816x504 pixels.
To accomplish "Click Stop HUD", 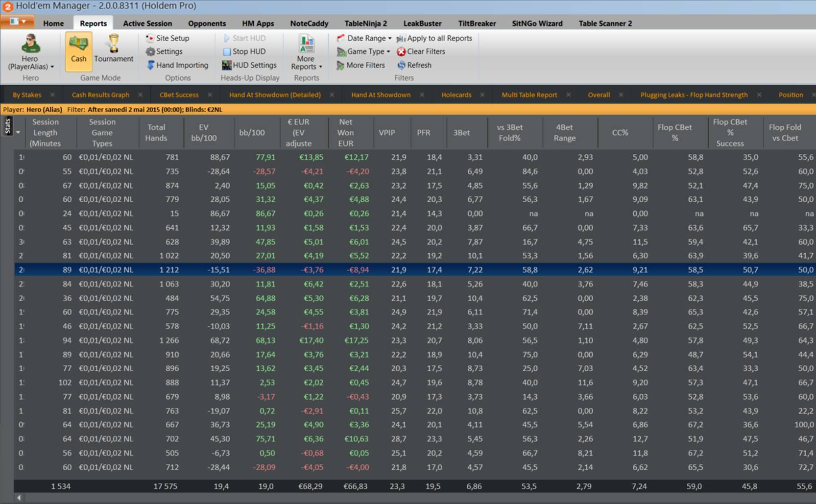I will 244,51.
